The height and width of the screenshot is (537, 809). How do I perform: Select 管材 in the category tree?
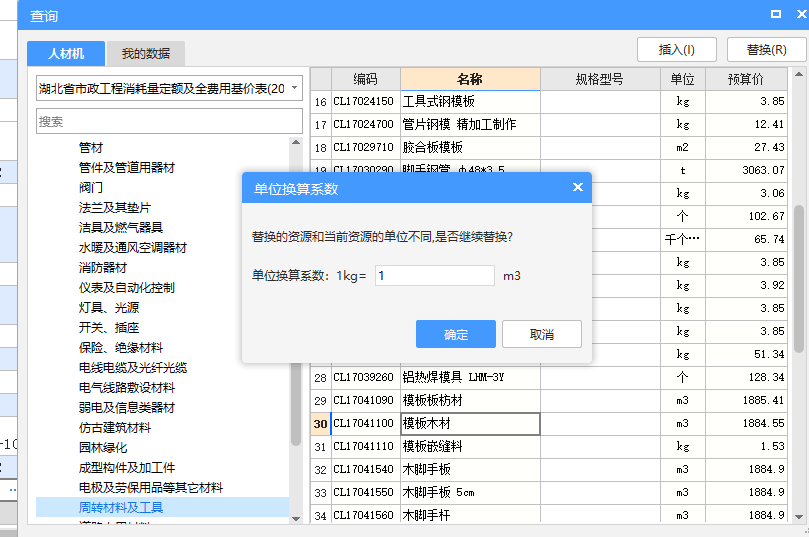point(91,148)
